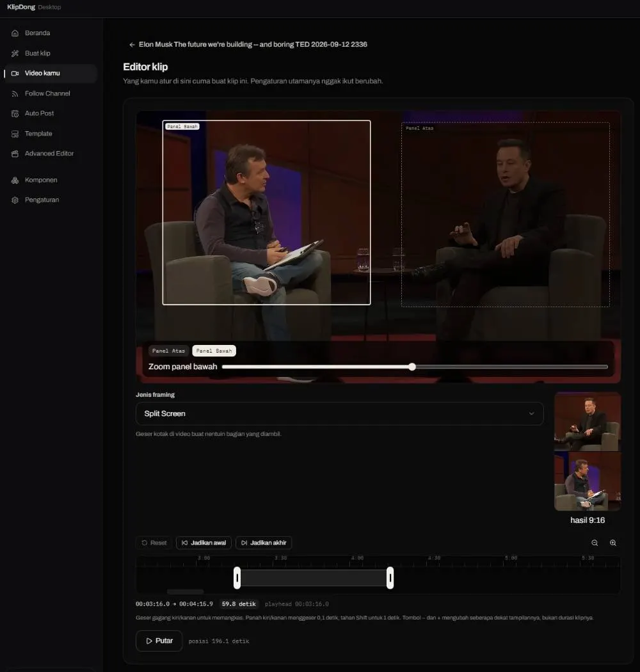Click the 'posisi 196.1 detik' text
Screen dimensions: 640x672
pyautogui.click(x=219, y=641)
